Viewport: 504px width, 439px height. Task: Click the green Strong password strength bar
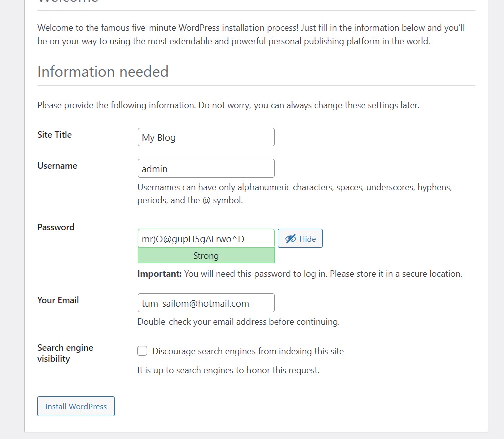206,256
